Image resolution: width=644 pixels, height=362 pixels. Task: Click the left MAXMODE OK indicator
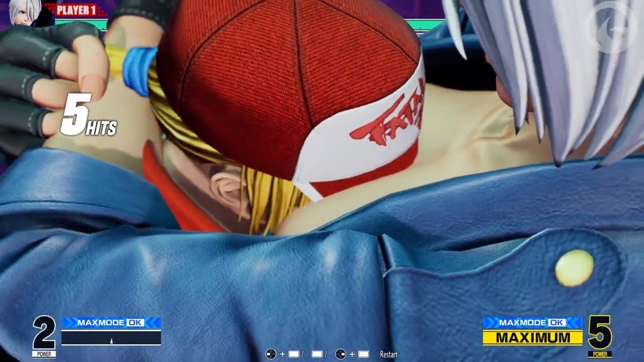[111, 323]
